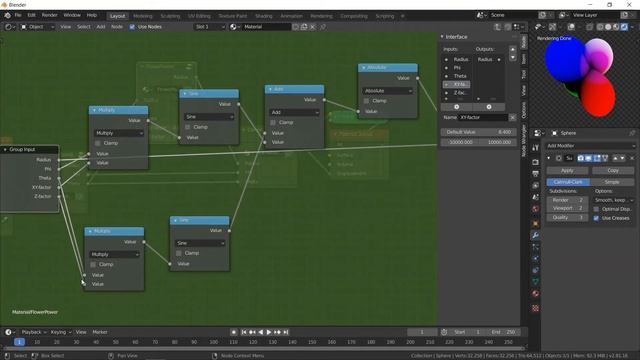640x360 pixels.
Task: Open the Material properties tab icon
Action: 536,293
